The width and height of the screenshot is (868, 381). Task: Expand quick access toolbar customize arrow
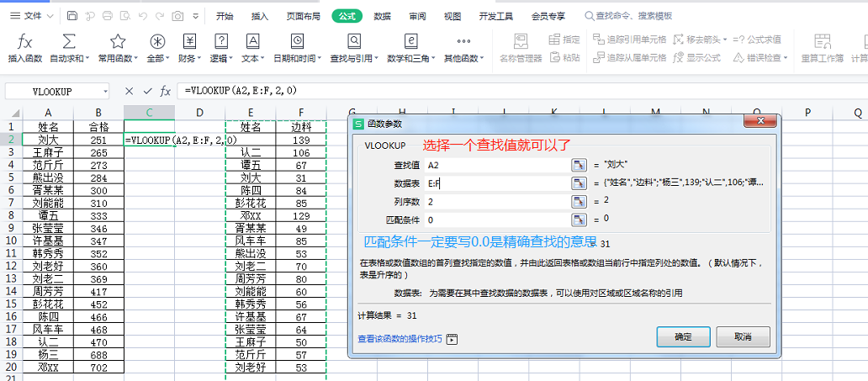pos(195,16)
